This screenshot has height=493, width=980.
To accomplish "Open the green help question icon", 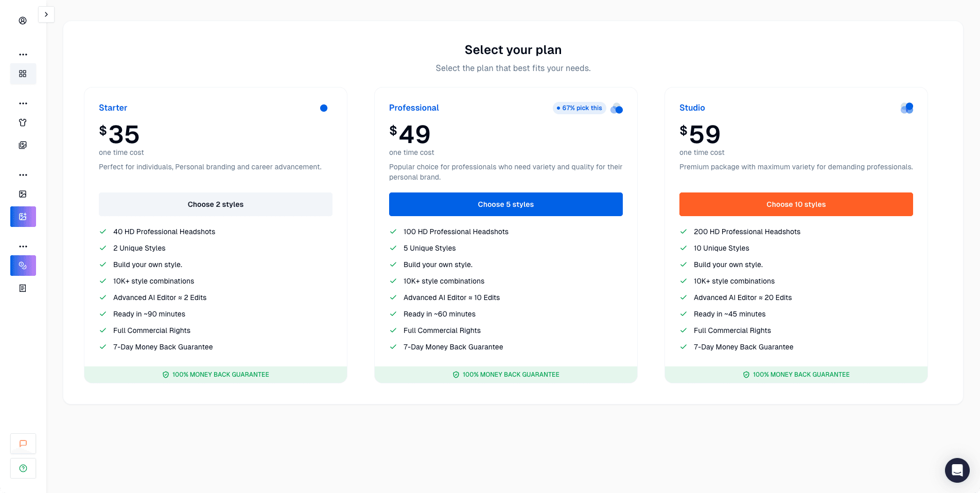I will [23, 468].
